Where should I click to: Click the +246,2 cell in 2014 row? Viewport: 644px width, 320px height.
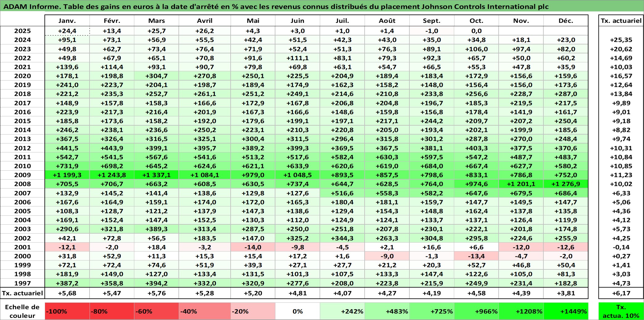(x=67, y=130)
